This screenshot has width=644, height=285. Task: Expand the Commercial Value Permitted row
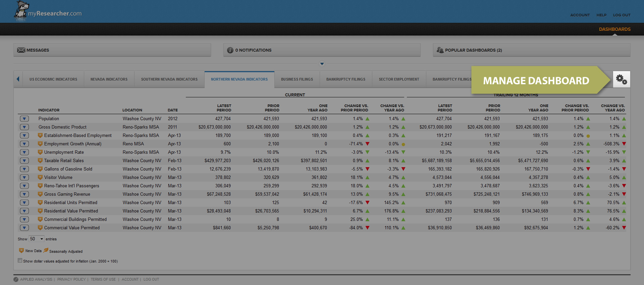point(24,228)
